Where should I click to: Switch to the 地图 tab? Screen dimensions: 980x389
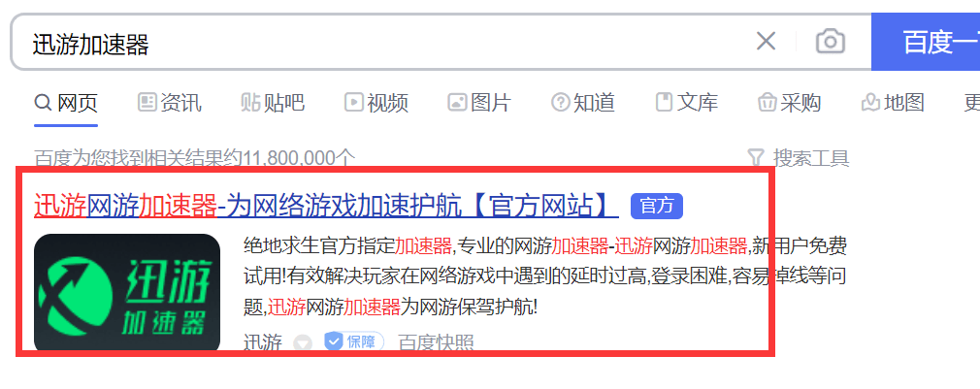coord(893,103)
